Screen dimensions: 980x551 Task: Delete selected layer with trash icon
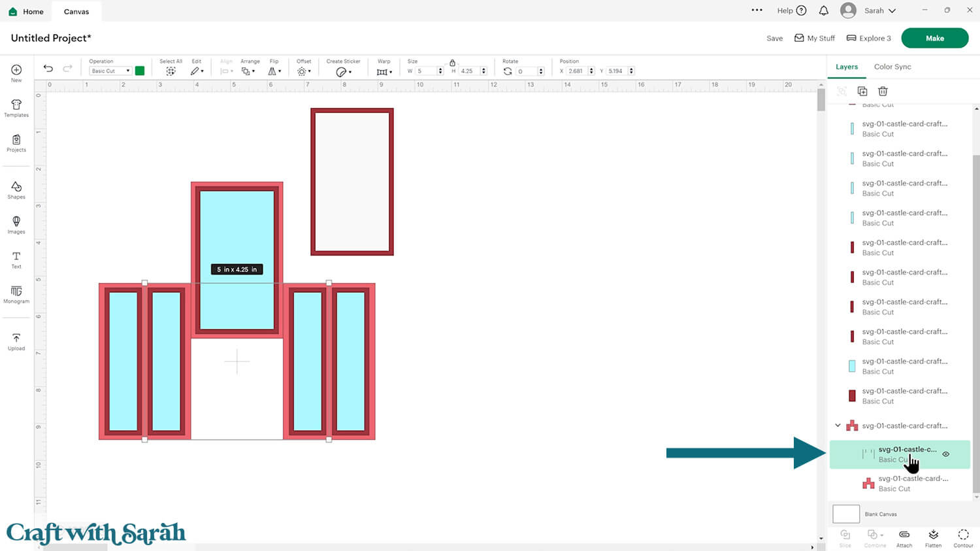pyautogui.click(x=883, y=91)
